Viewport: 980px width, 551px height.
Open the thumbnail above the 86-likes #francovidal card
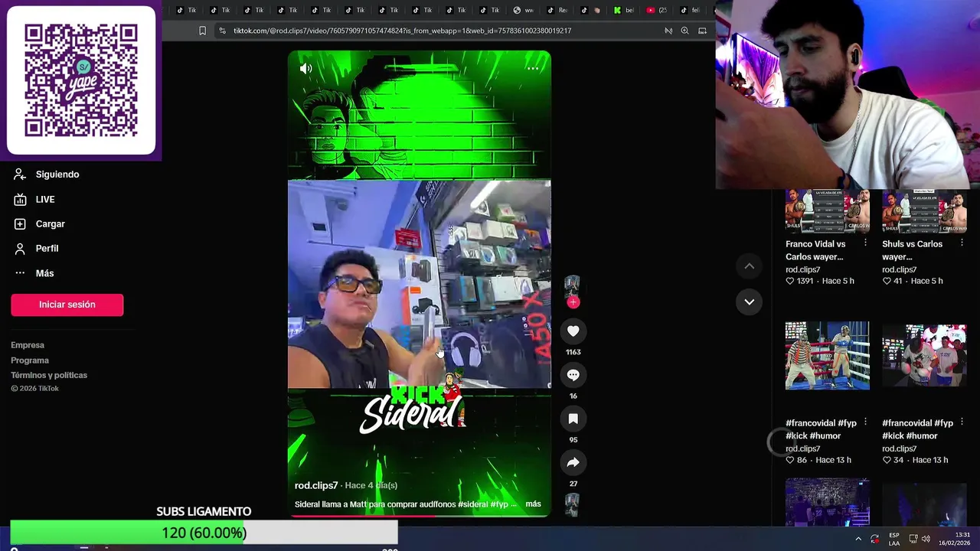[x=828, y=356]
